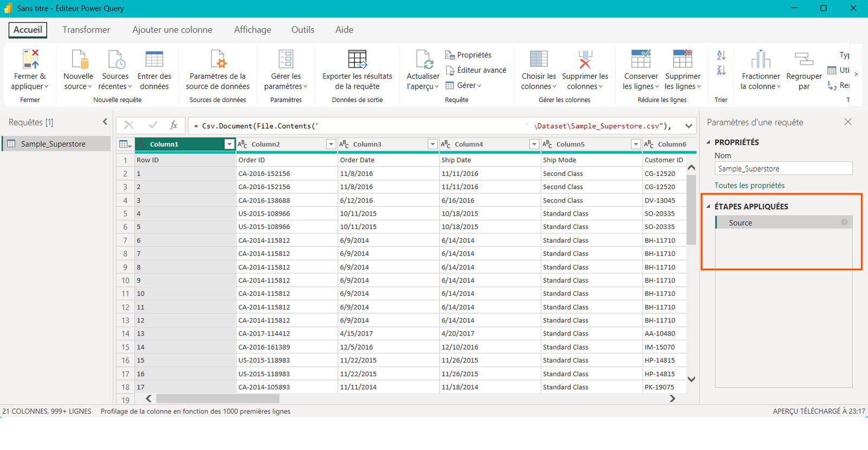Close the Paramètres d'une requête pane
This screenshot has width=868, height=450.
(848, 122)
